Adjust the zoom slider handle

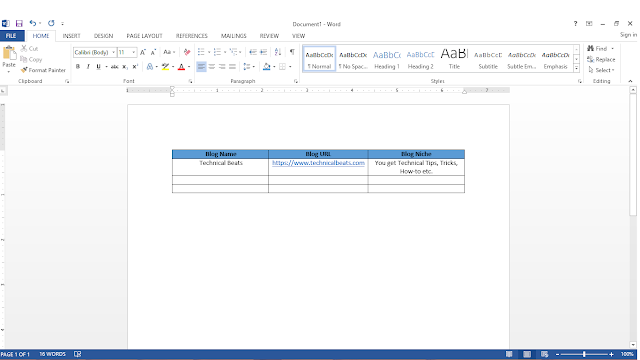pos(584,354)
